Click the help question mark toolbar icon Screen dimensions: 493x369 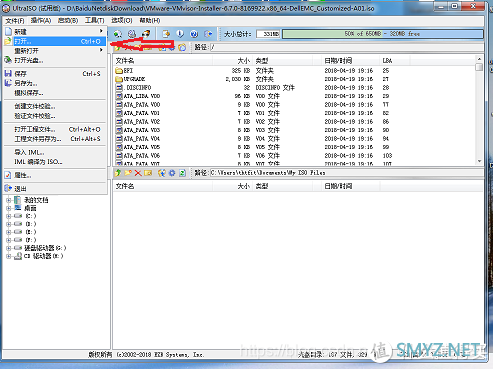pyautogui.click(x=194, y=34)
